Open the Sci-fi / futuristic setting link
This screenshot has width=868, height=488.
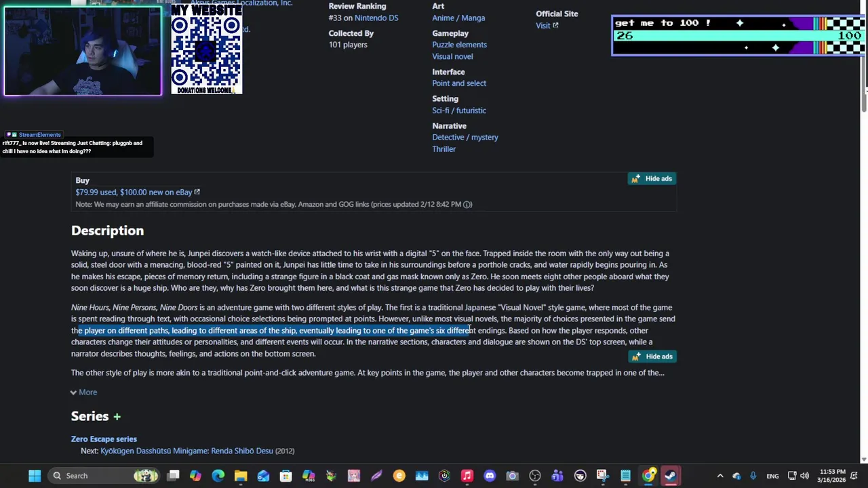click(459, 110)
